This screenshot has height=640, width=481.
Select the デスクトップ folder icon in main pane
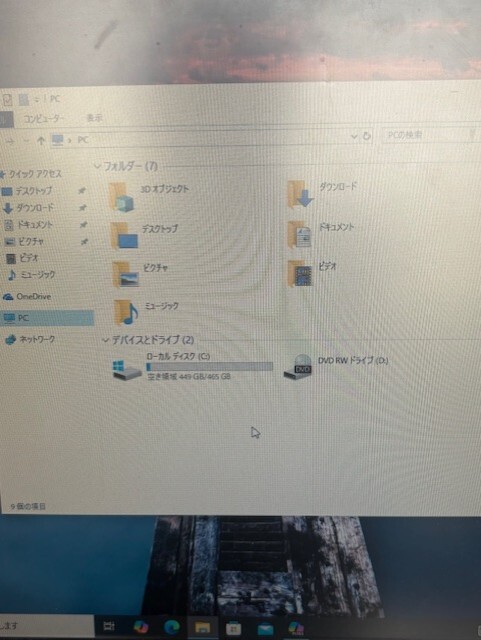(124, 236)
